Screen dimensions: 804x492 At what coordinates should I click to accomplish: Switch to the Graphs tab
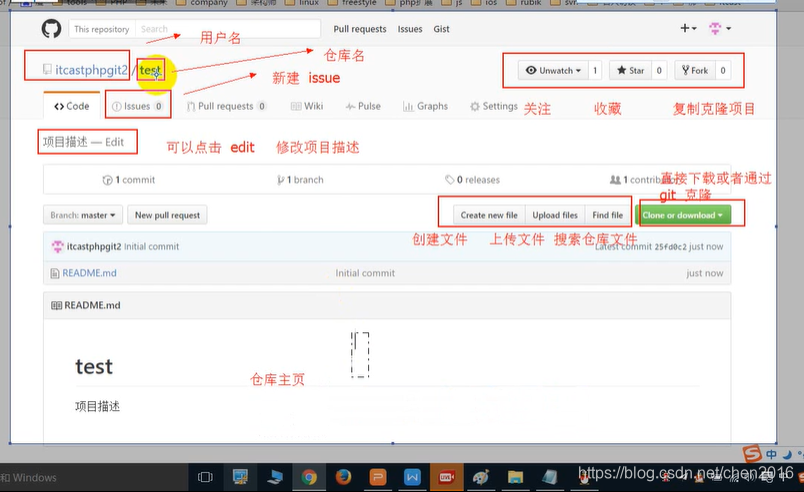(x=425, y=106)
